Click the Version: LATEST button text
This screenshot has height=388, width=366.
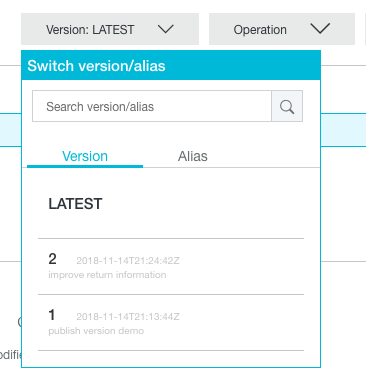[x=90, y=30]
